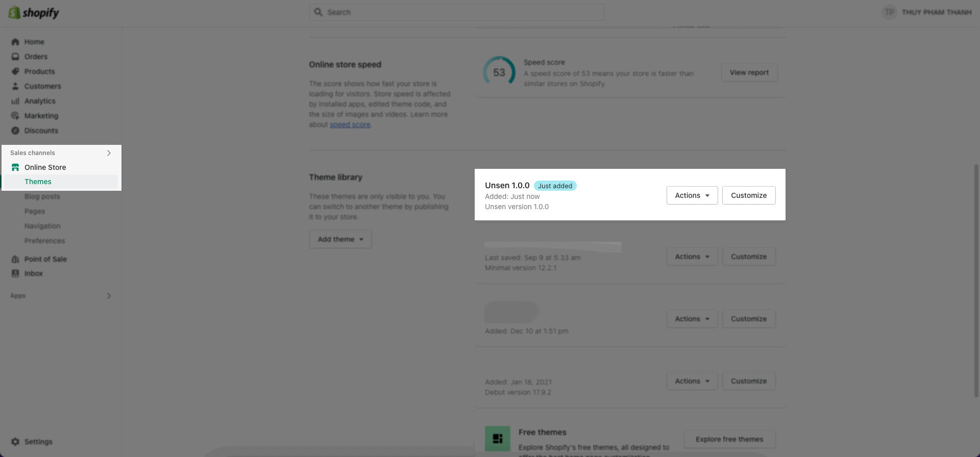Open Blog posts under Online Store
This screenshot has width=980, height=457.
point(42,196)
